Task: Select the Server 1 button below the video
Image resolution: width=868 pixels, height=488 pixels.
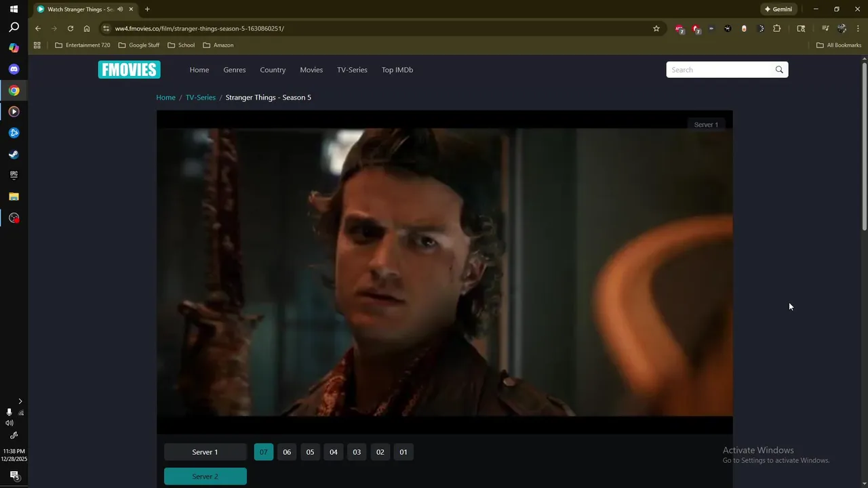Action: click(205, 452)
